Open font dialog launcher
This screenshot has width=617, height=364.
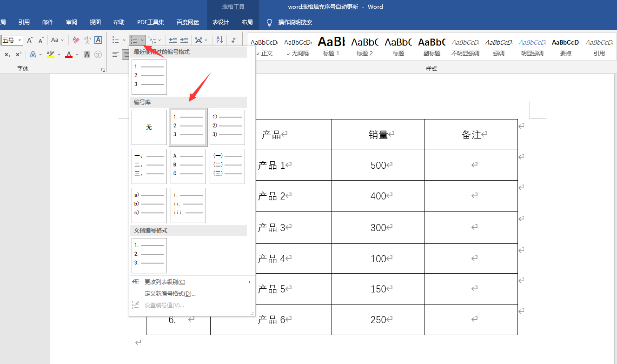103,69
